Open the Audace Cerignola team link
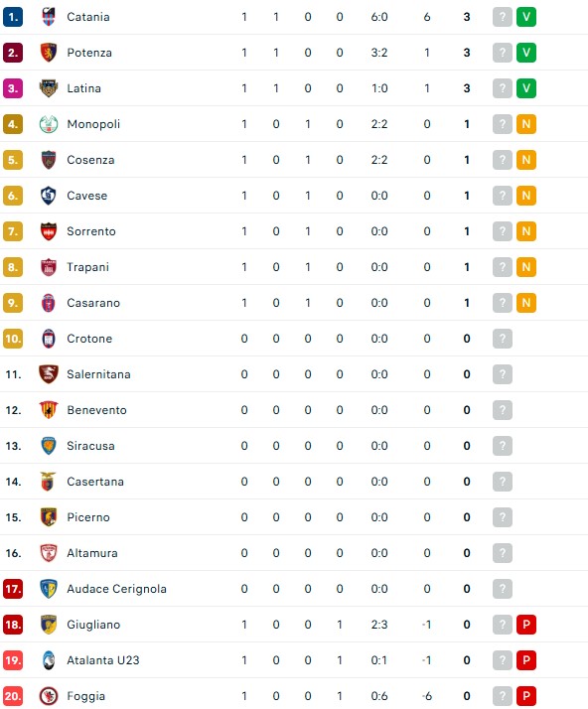The image size is (588, 709). (116, 589)
